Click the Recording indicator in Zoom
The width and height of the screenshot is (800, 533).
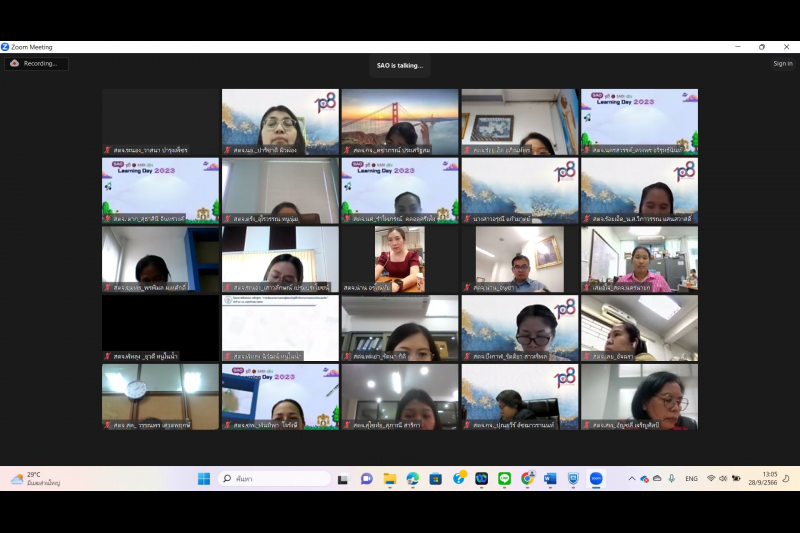[36, 63]
